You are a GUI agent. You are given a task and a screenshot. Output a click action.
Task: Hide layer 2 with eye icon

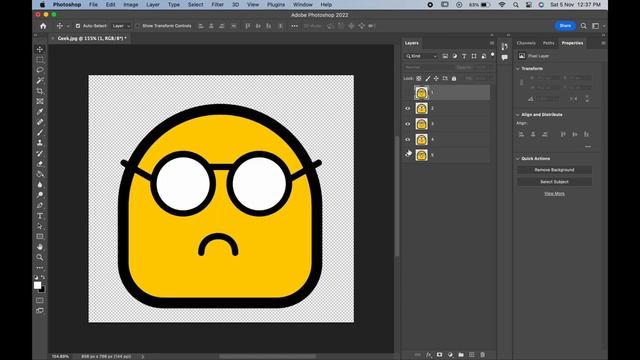407,109
